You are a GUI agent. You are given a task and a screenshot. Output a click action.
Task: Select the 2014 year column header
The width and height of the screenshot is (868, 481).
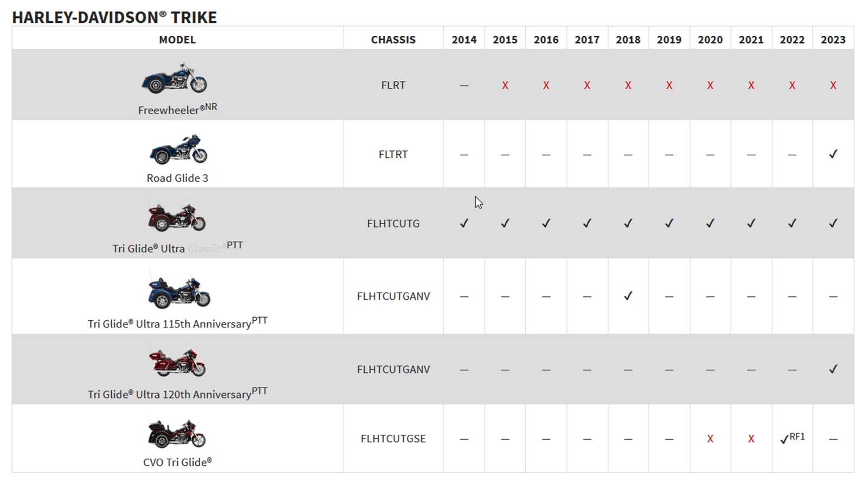464,40
